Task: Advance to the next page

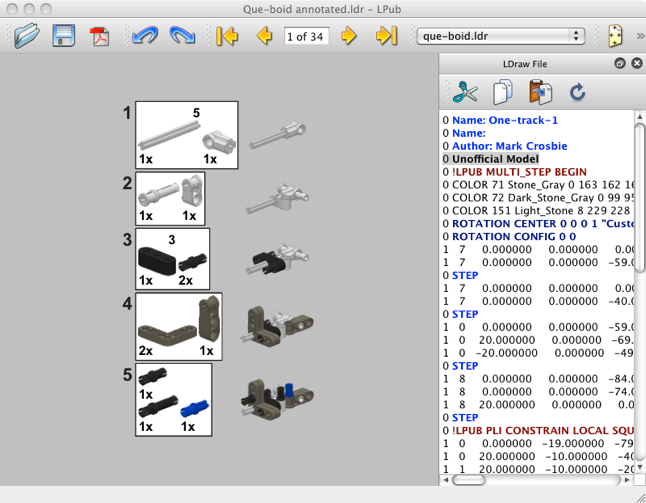Action: click(348, 37)
